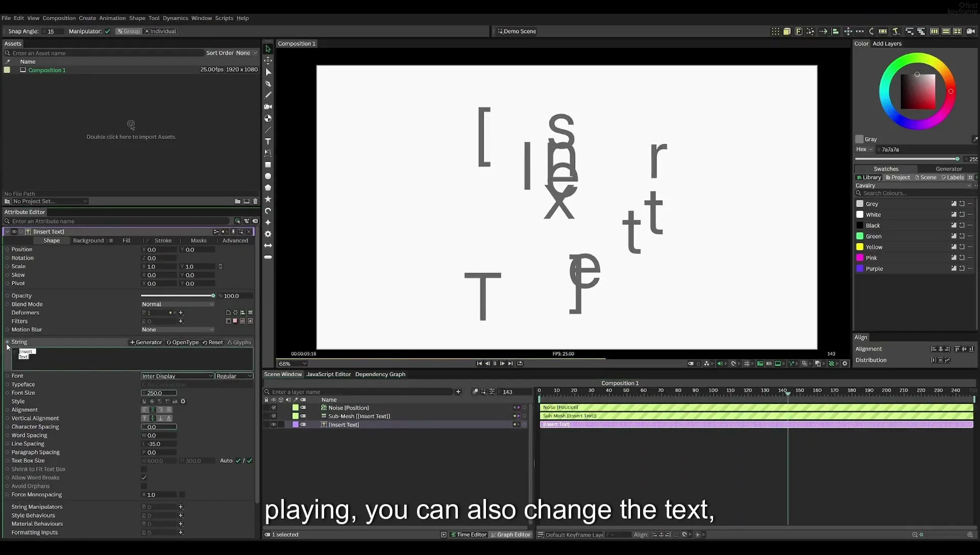Add a new layer with plus icon
The width and height of the screenshot is (980, 555).
(458, 392)
